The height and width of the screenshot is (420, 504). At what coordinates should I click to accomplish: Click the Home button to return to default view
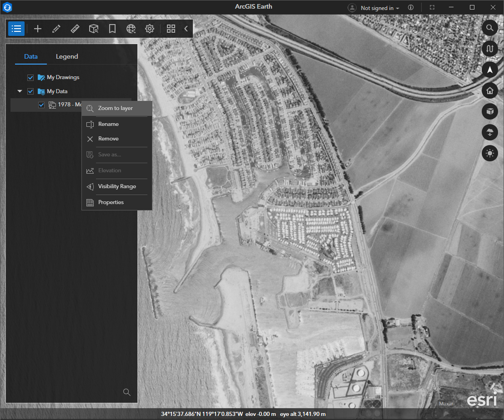tap(490, 90)
